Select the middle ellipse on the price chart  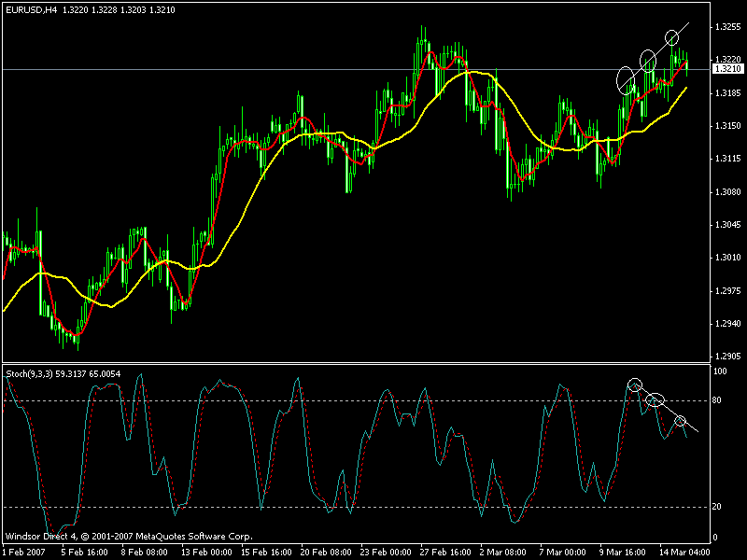(647, 61)
